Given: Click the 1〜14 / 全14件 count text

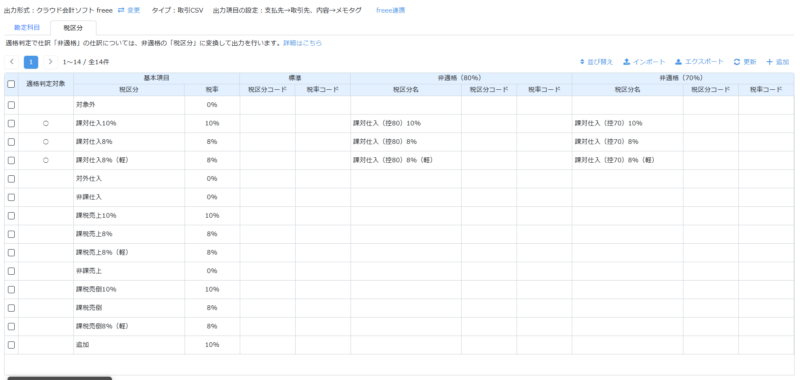Looking at the screenshot, I should pos(86,62).
